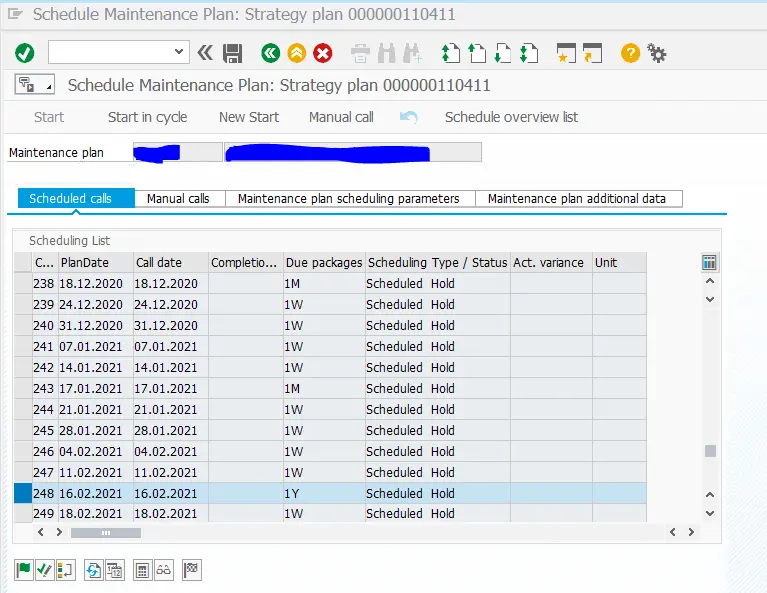Screen dimensions: 767x593
Task: Open the table column settings icon
Action: point(709,263)
